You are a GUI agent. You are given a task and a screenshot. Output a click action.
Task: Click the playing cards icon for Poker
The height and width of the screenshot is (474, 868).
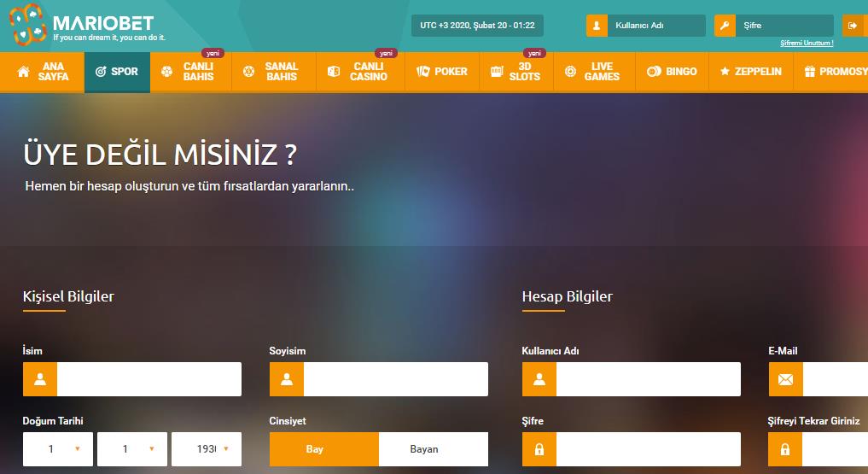pos(423,72)
